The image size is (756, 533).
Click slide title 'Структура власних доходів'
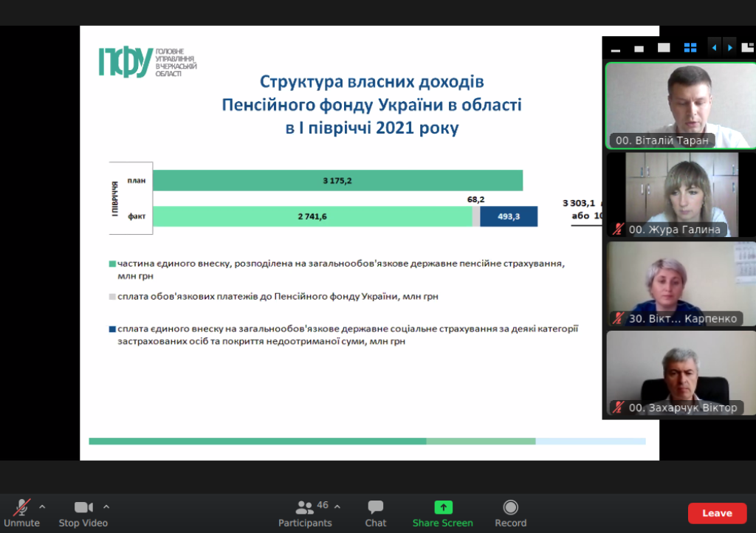pyautogui.click(x=372, y=81)
